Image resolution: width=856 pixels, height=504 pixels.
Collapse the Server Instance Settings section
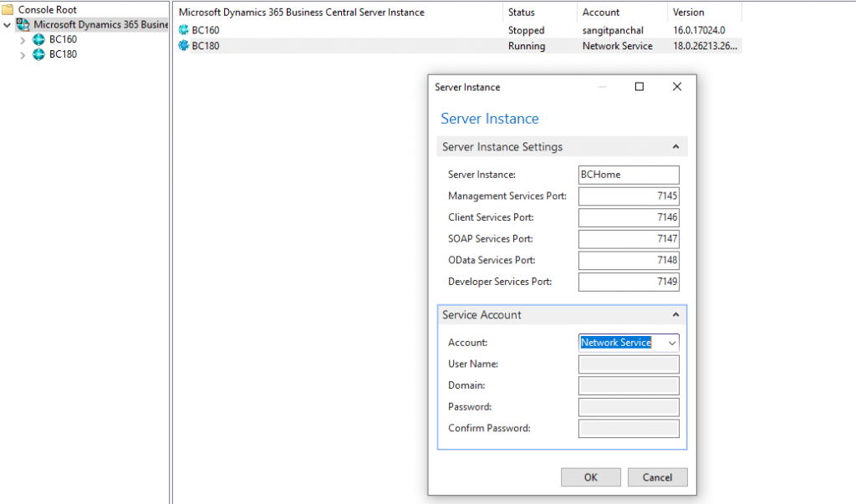pyautogui.click(x=676, y=146)
